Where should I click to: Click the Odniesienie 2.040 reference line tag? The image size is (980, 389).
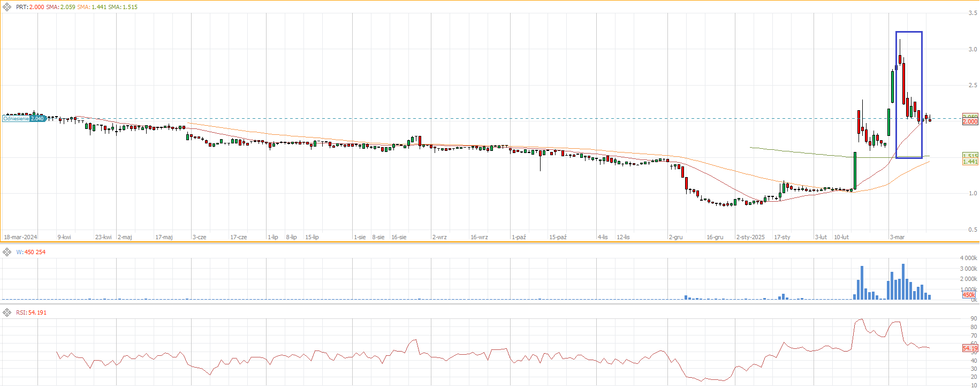(24, 118)
